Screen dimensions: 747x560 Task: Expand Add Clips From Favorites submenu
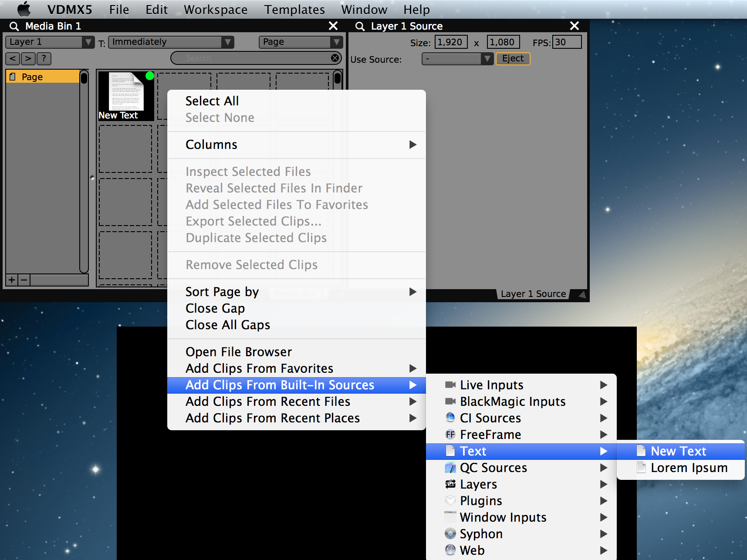click(296, 368)
